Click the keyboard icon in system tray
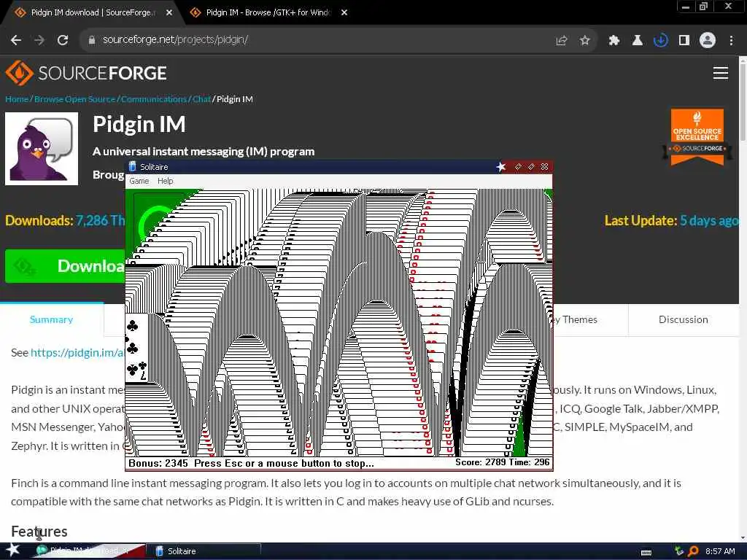The width and height of the screenshot is (747, 560). click(646, 552)
